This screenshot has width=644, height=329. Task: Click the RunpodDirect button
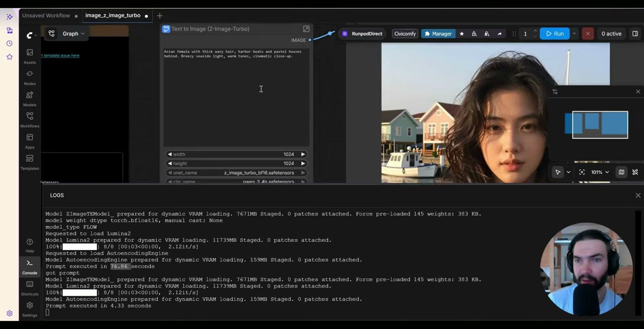coord(362,34)
